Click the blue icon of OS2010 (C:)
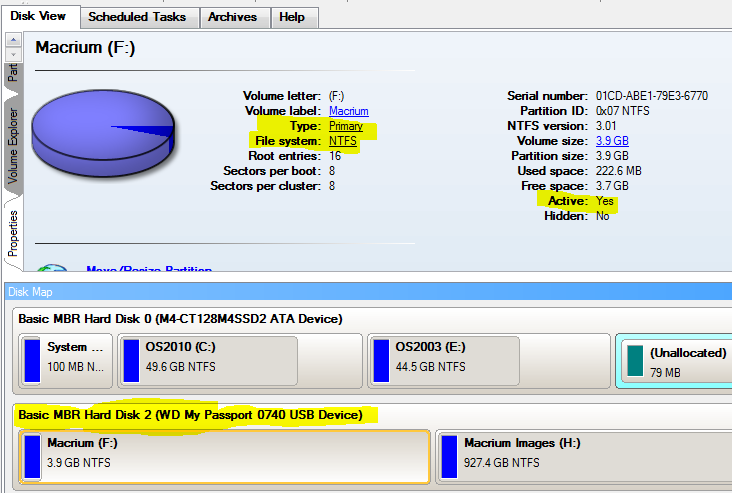The height and width of the screenshot is (493, 732). [131, 361]
